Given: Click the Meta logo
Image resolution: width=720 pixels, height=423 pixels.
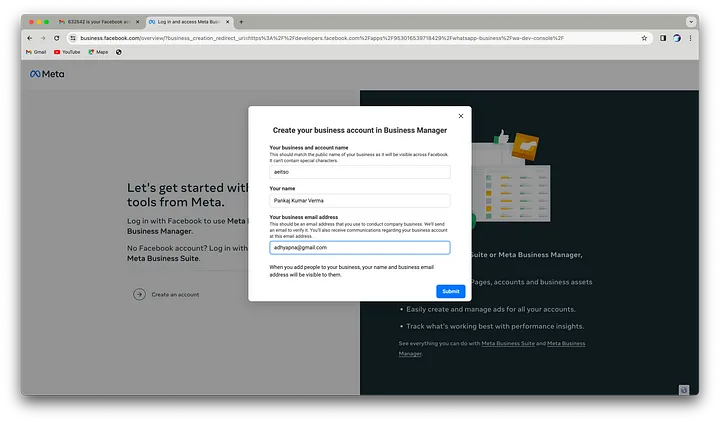Looking at the screenshot, I should (x=47, y=74).
